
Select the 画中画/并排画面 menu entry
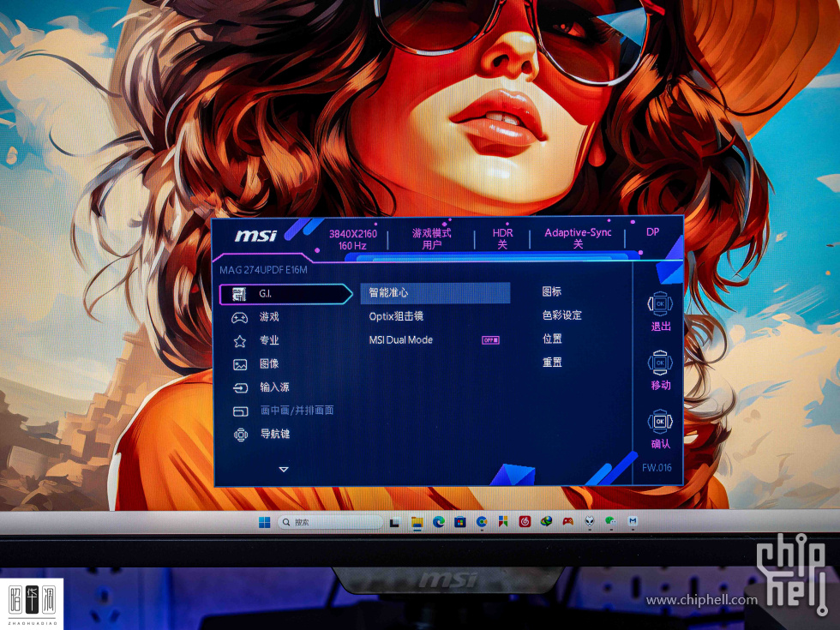(x=283, y=411)
